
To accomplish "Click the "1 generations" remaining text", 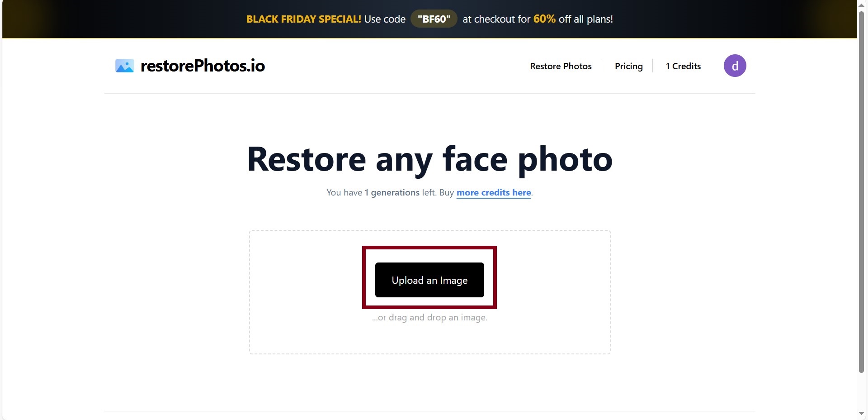I will [x=392, y=192].
